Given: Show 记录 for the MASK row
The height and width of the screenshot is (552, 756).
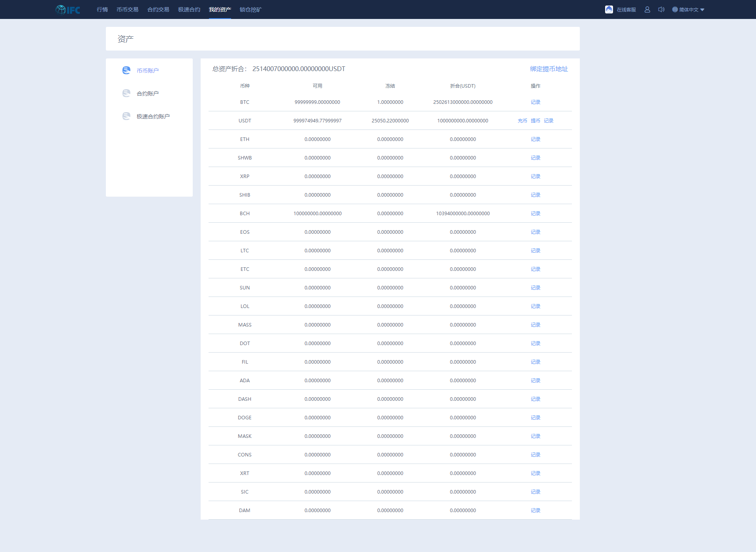Looking at the screenshot, I should pos(536,436).
